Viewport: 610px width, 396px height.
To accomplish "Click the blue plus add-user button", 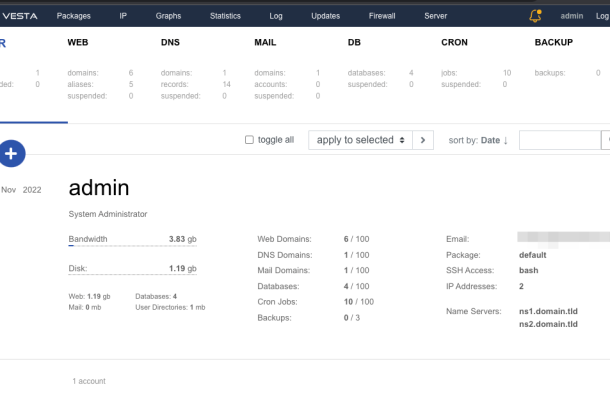I will (11, 153).
